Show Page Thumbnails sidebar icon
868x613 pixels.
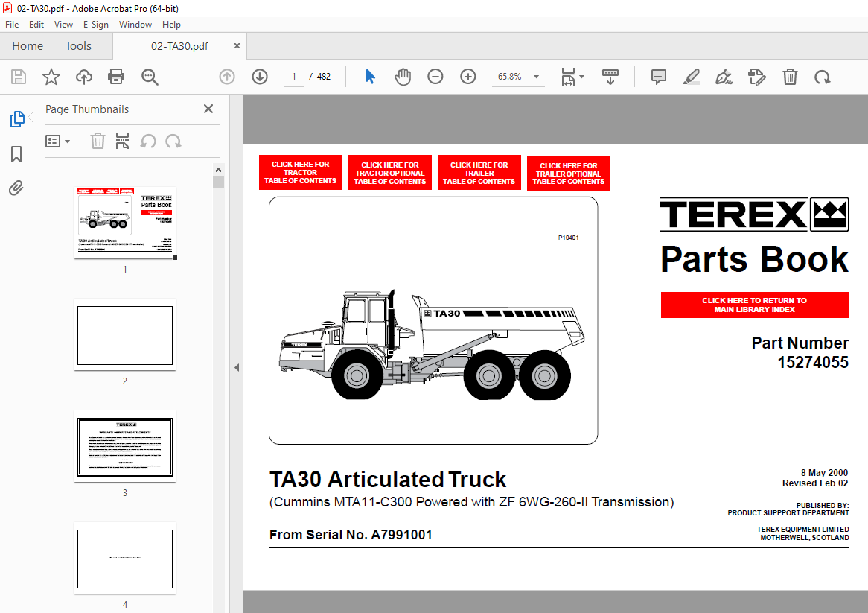[x=17, y=119]
